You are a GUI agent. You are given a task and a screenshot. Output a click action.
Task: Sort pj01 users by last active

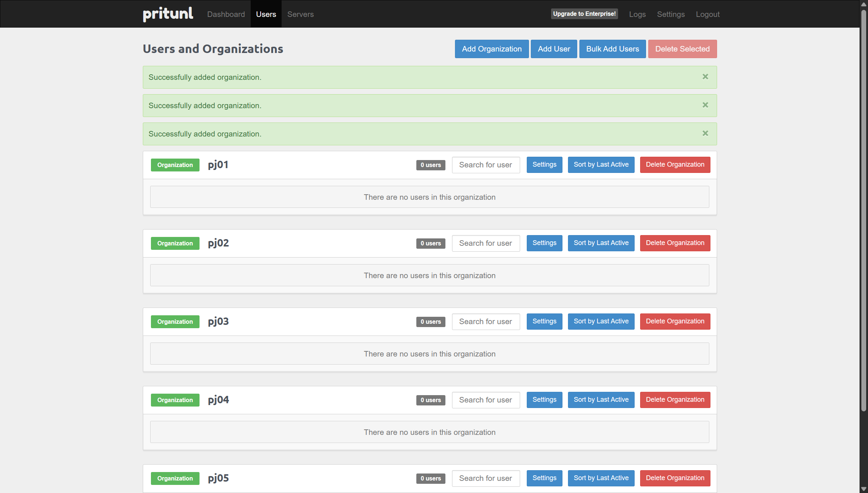(x=601, y=164)
